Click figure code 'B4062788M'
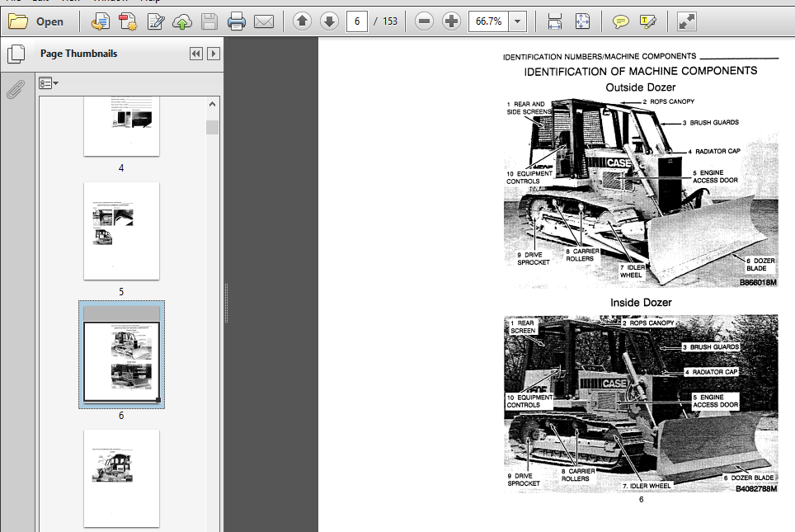Image resolution: width=795 pixels, height=532 pixels. [756, 489]
